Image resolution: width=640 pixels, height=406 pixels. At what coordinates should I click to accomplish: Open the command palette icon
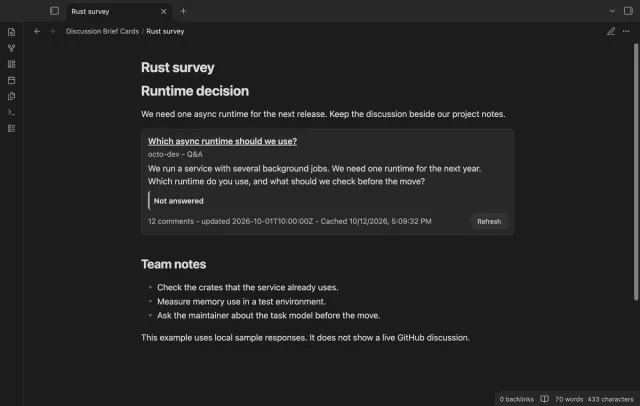tap(11, 112)
